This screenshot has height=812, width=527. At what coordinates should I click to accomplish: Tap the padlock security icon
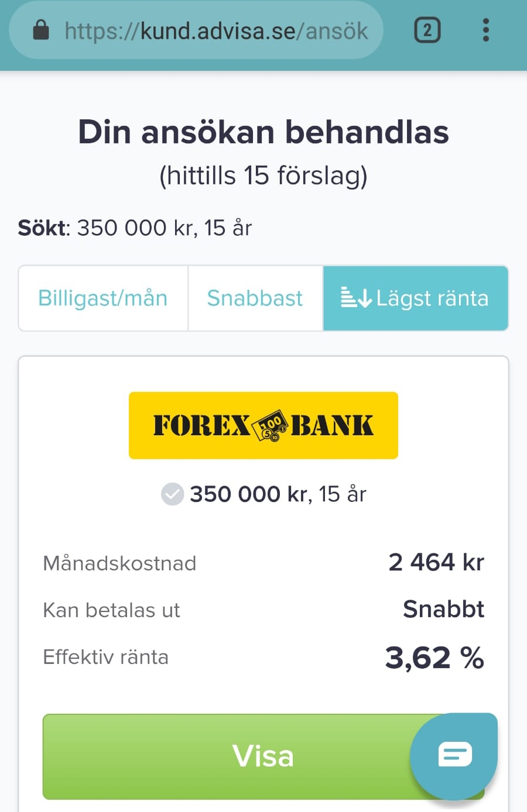point(40,30)
